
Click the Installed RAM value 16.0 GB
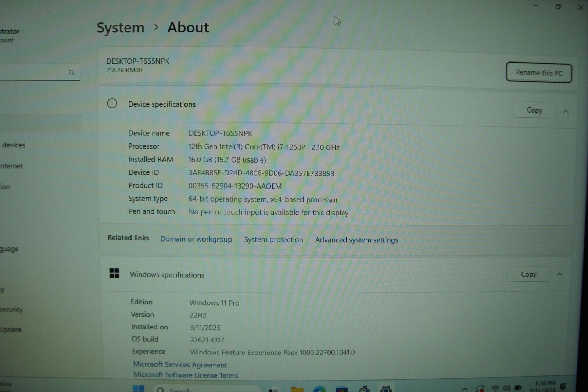coord(227,160)
